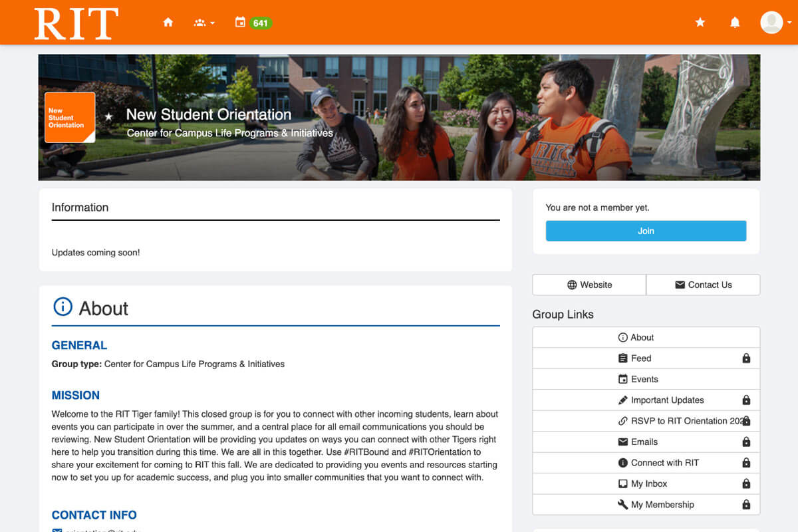
Task: Click lock icon on RSVP row
Action: point(746,421)
